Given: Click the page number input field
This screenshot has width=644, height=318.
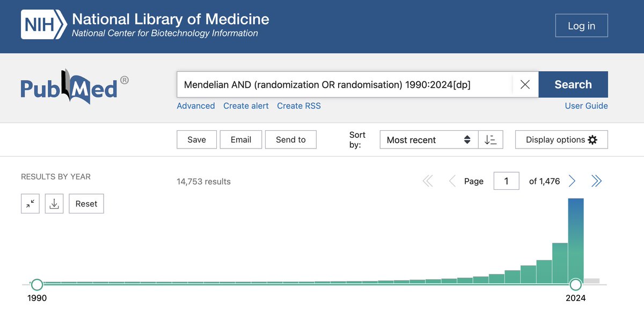Looking at the screenshot, I should [506, 181].
